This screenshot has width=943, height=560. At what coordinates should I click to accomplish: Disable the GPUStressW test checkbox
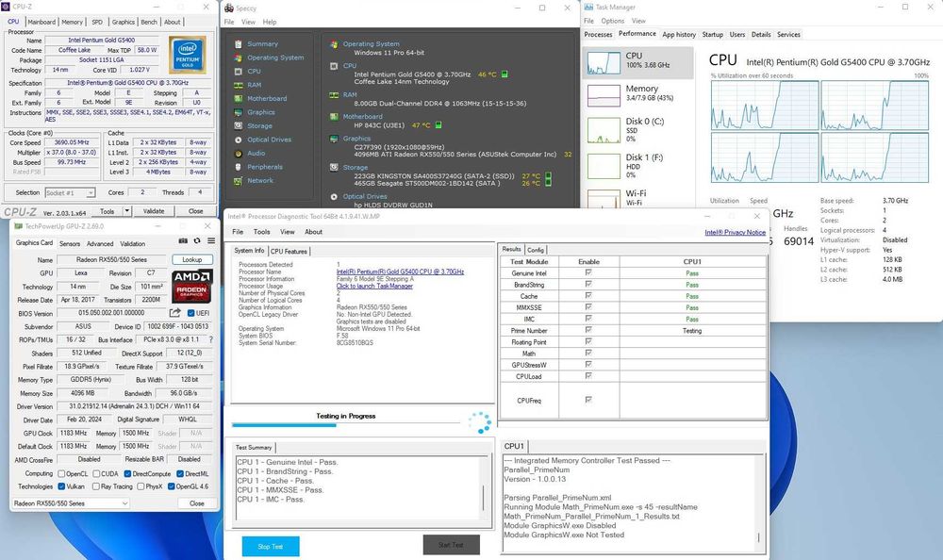tap(588, 365)
